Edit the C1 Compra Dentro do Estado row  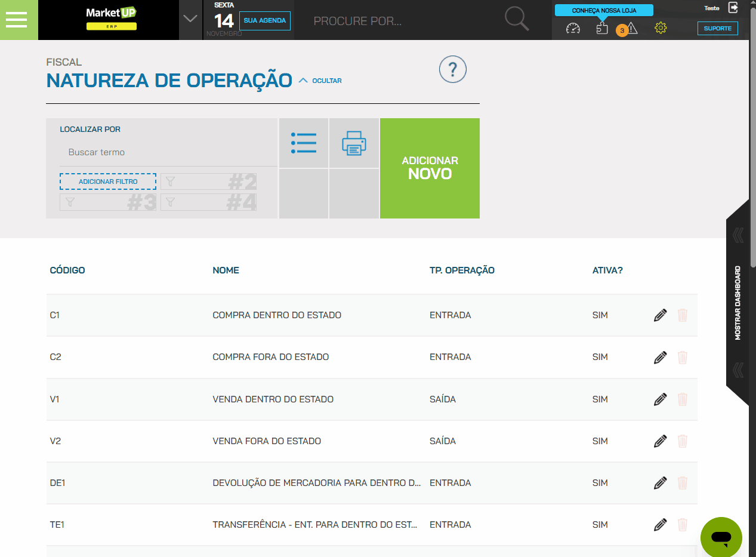tap(660, 315)
